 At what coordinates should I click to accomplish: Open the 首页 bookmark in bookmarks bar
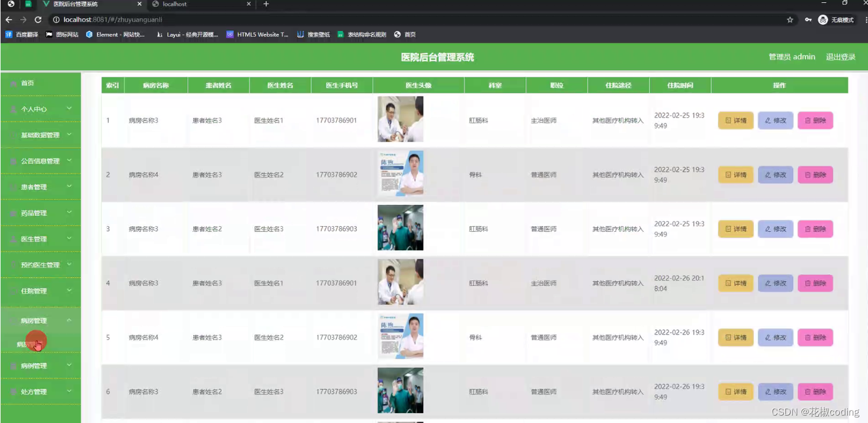[x=405, y=34]
